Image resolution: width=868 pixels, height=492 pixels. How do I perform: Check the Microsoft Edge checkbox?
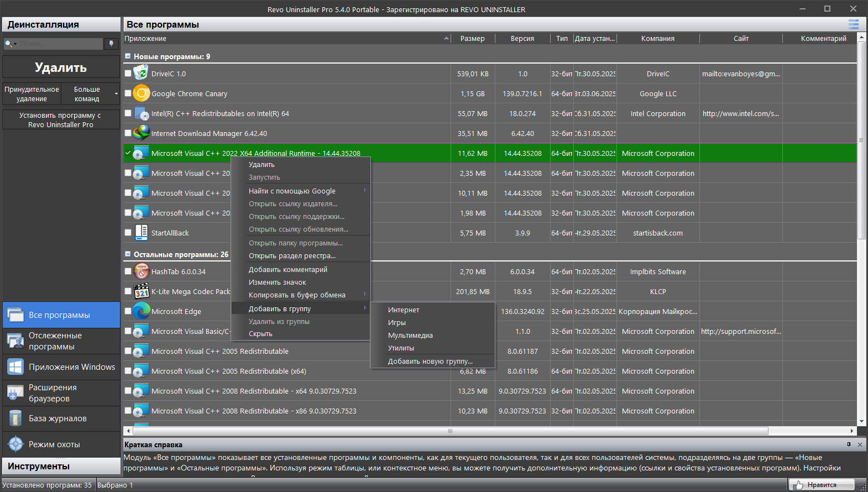[x=128, y=311]
